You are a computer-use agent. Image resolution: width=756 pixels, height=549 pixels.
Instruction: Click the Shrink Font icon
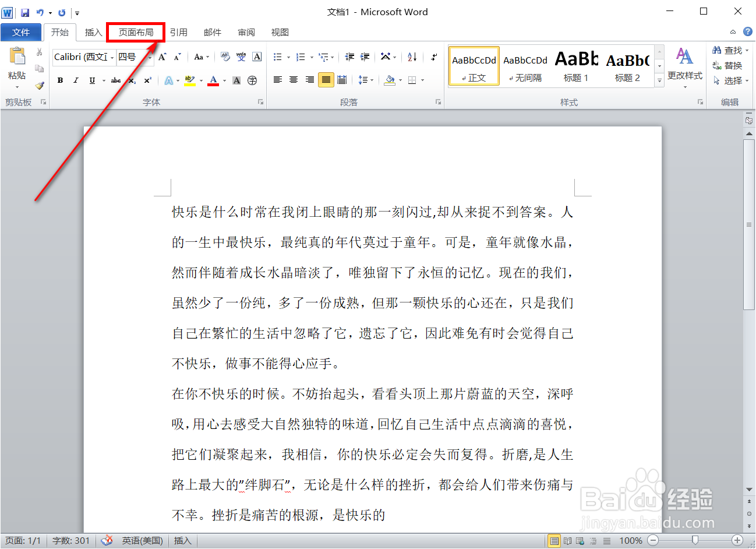[178, 57]
